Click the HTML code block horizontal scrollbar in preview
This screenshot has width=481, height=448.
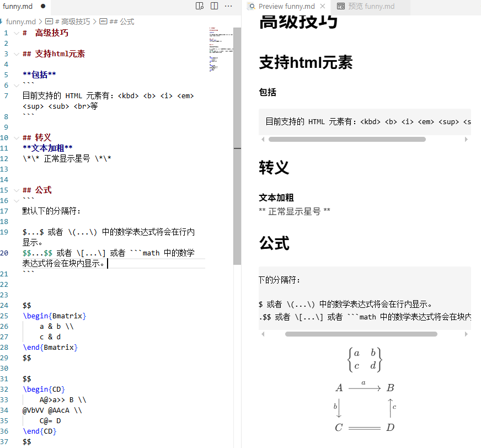pyautogui.click(x=347, y=139)
